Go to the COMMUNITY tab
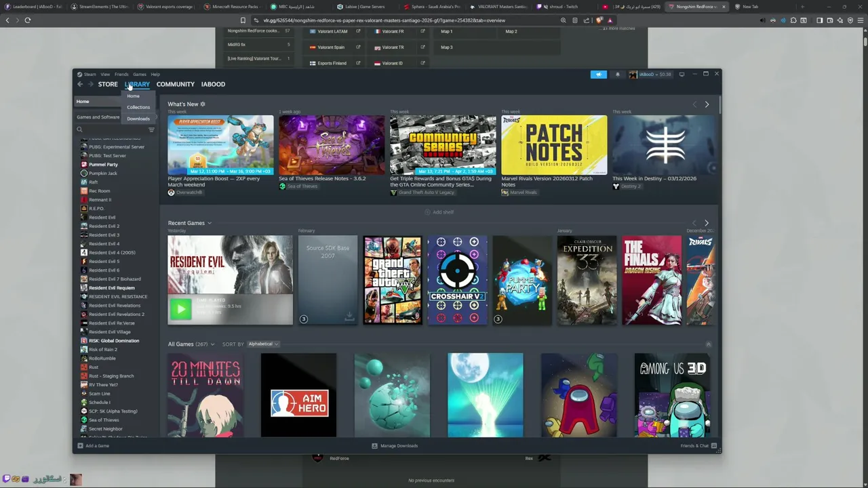 coord(175,84)
